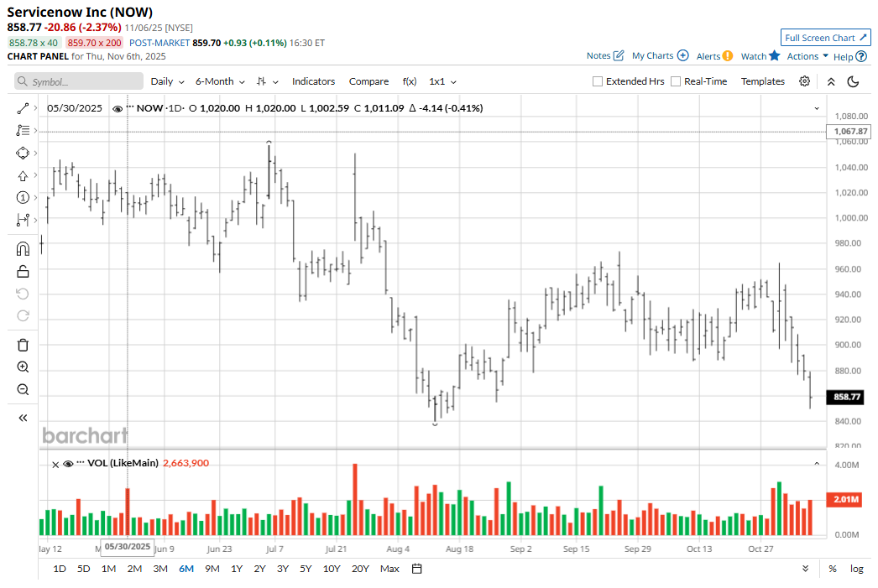Click the 858.77 last price label
This screenshot has width=878, height=588.
coord(847,397)
